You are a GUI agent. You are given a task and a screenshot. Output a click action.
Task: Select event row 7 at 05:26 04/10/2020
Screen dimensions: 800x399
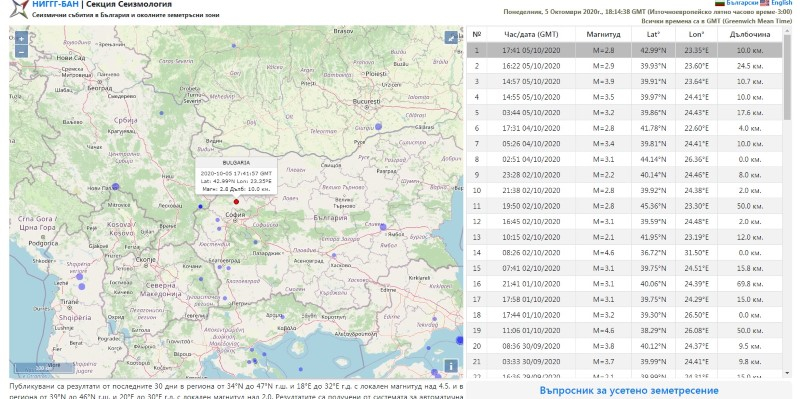624,144
